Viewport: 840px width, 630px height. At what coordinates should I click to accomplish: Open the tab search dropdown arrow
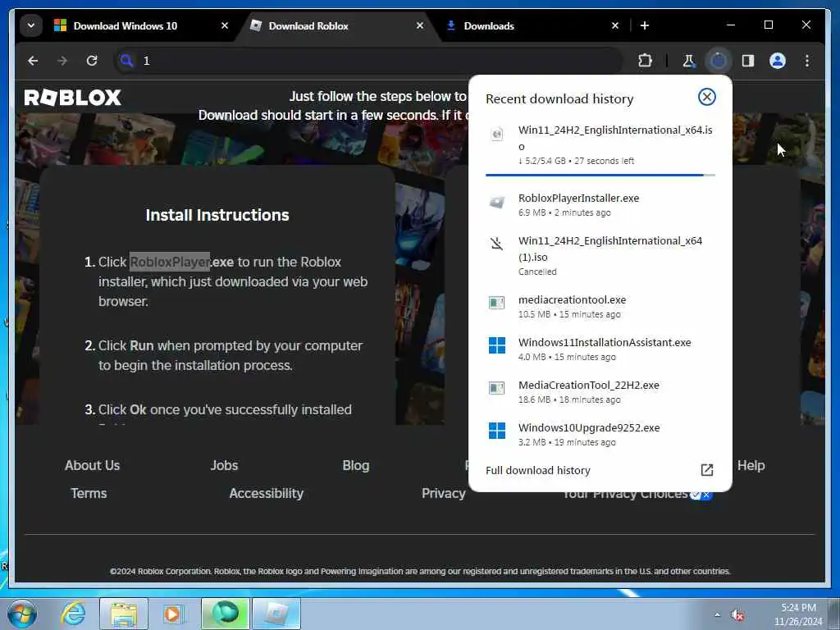click(31, 25)
